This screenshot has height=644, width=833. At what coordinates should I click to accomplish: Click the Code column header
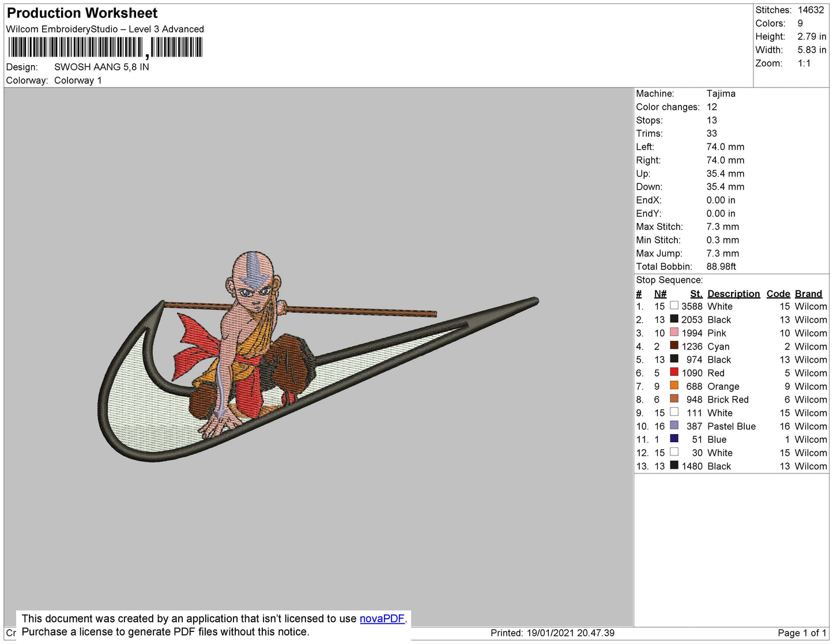coord(778,293)
